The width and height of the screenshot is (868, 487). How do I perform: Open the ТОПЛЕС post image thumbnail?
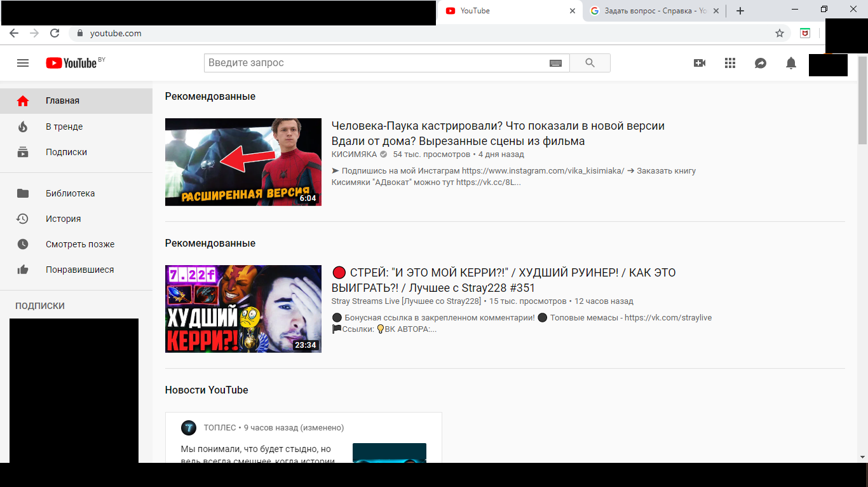(390, 453)
